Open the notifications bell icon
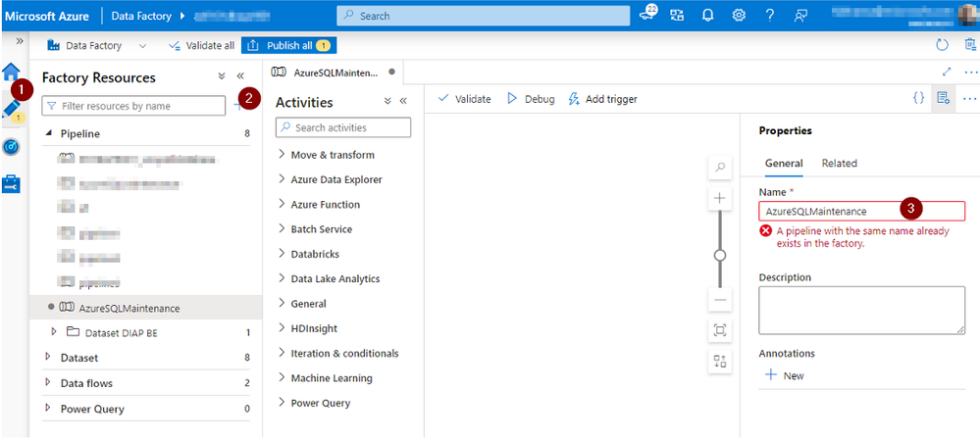 [708, 16]
